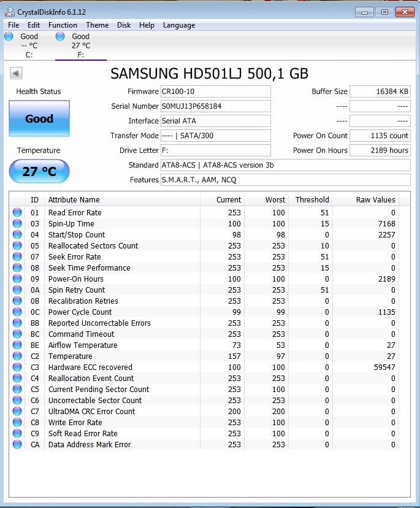Click the Transfer Mode field
420x508 pixels.
(x=216, y=136)
